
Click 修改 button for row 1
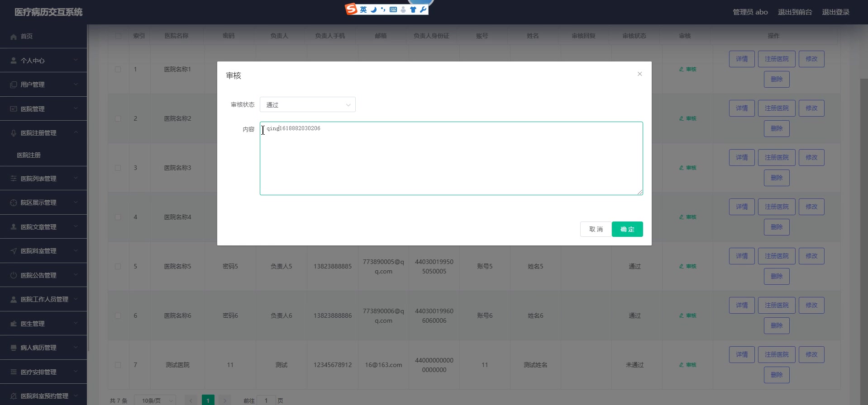[x=811, y=59]
